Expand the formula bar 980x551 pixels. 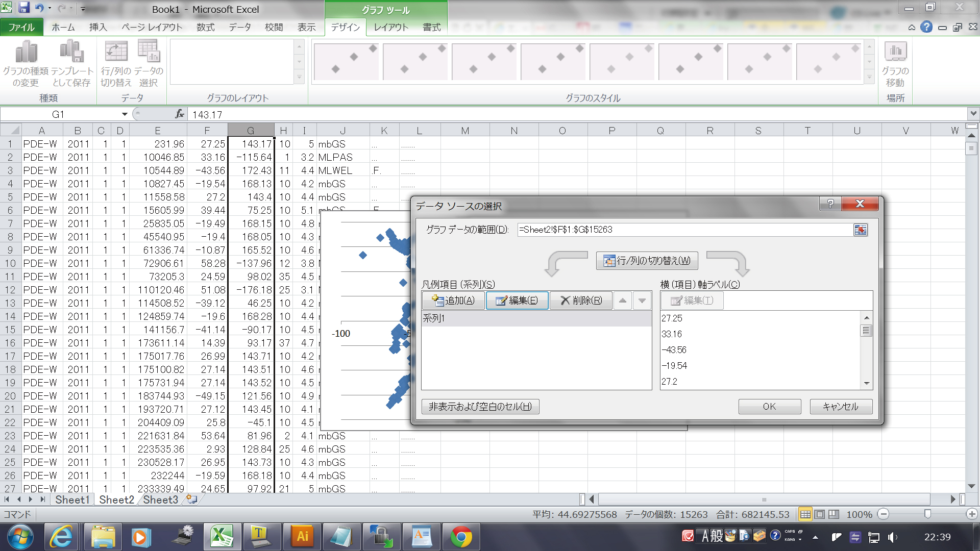[973, 113]
